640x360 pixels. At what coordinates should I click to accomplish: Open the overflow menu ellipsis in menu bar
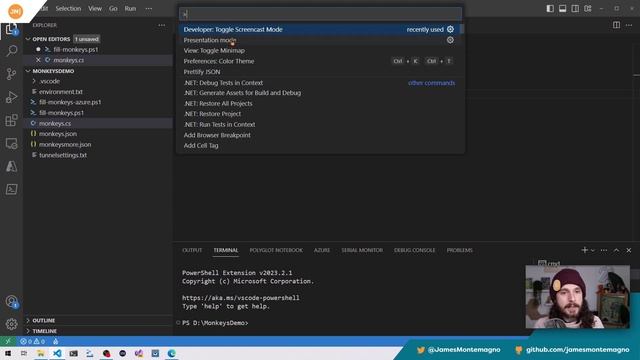[149, 9]
